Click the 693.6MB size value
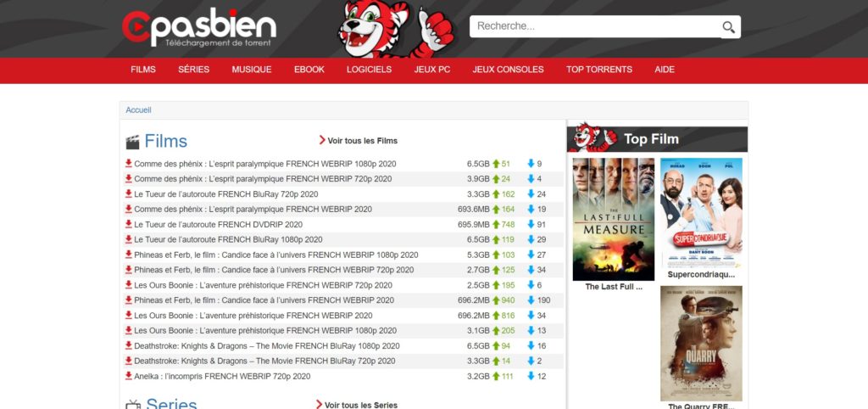868x409 pixels. coord(474,209)
